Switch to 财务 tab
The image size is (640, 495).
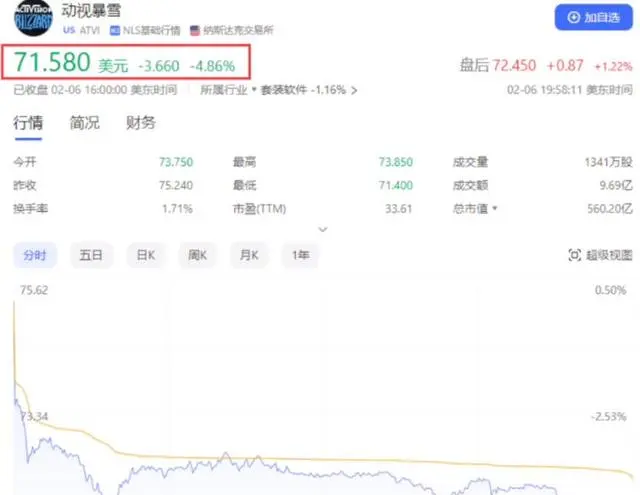click(141, 123)
